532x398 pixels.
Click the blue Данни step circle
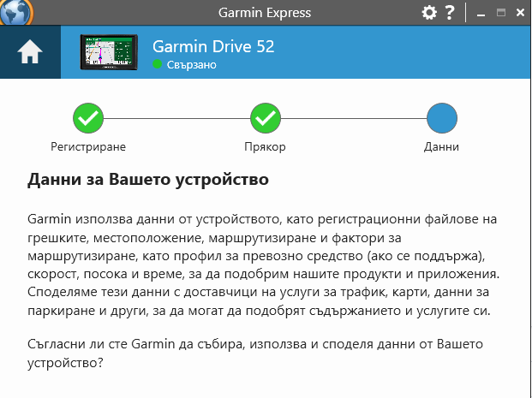(x=442, y=118)
